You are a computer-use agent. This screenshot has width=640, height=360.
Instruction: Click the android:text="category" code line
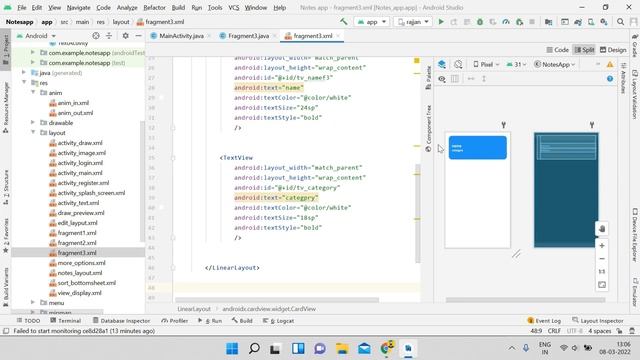[276, 198]
